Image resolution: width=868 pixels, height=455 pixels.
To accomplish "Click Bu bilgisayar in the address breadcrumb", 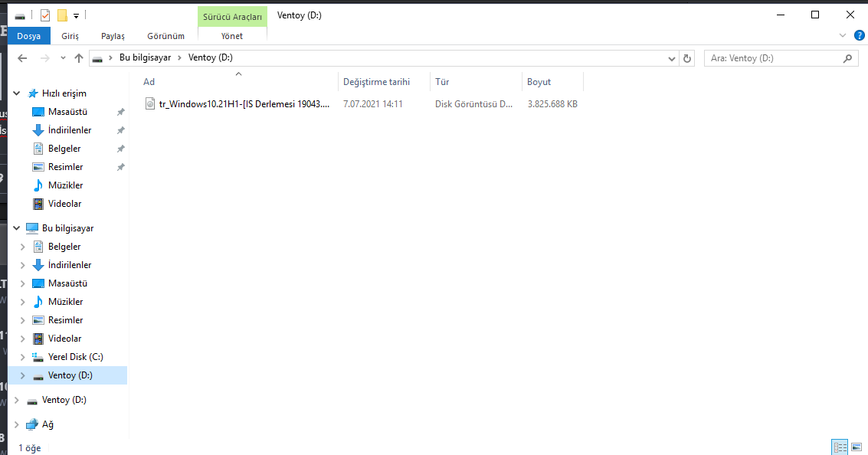I will tap(145, 57).
